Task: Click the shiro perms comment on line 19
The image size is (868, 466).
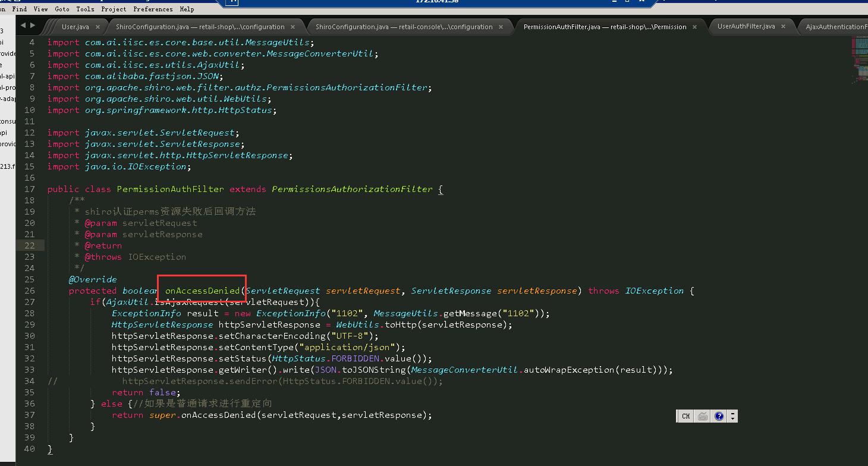Action: [170, 212]
